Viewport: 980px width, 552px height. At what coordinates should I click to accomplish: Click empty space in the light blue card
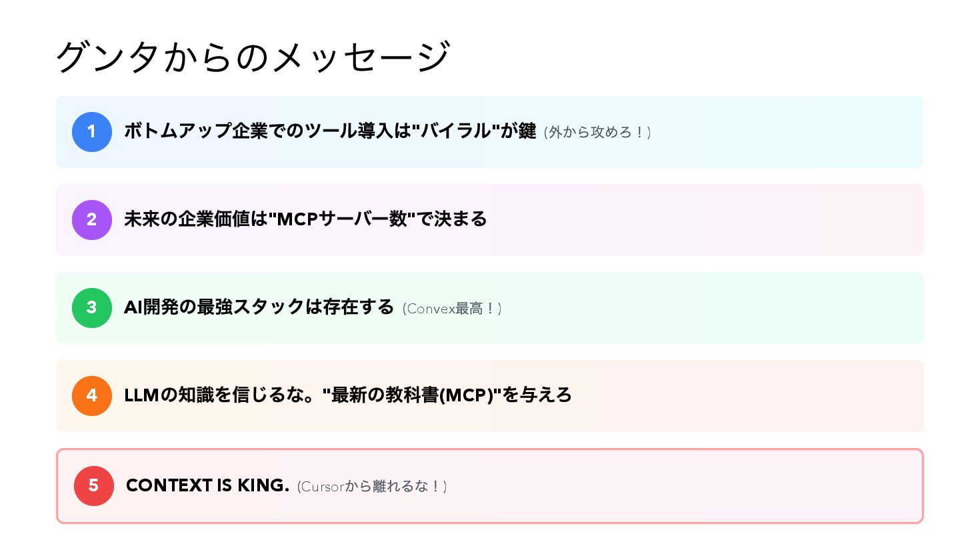pos(787,132)
